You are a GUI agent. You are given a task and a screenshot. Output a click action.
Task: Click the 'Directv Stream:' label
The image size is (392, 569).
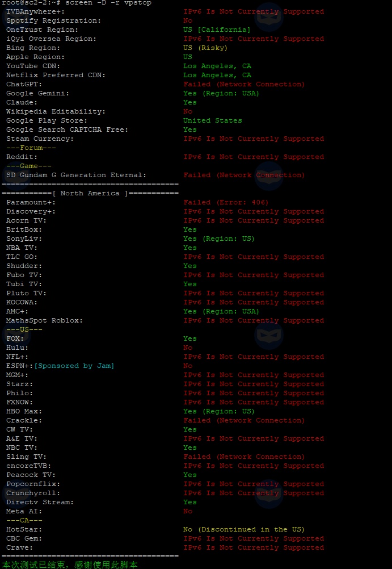tap(40, 502)
